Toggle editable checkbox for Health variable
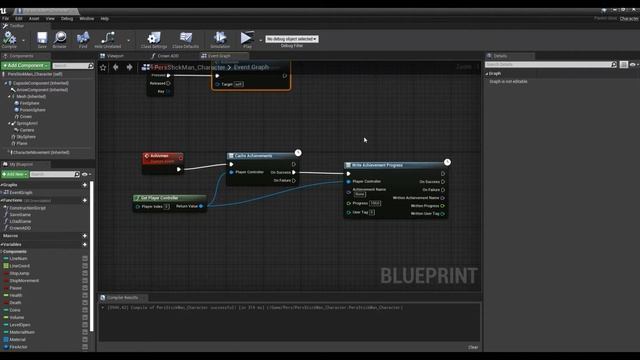 tap(85, 296)
